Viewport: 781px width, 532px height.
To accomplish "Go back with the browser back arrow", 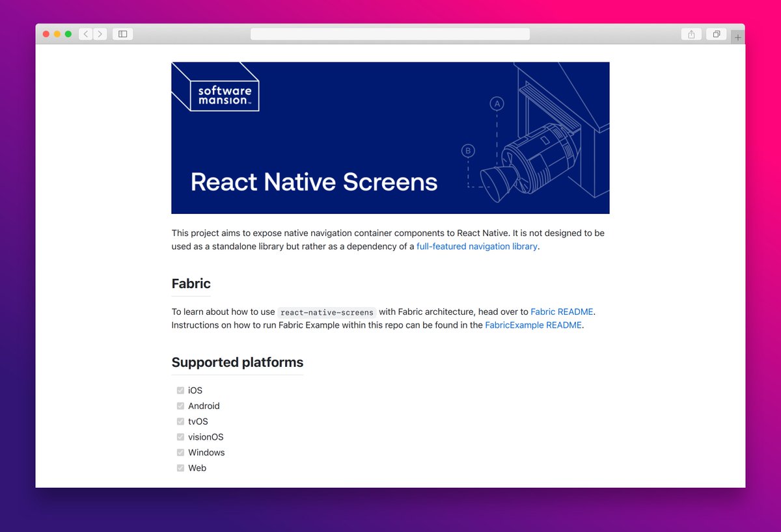I will pos(86,34).
